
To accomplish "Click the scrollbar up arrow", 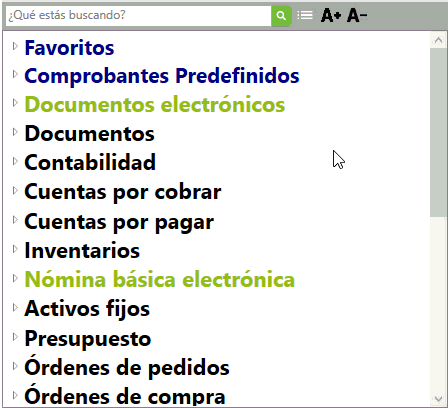I will 438,40.
